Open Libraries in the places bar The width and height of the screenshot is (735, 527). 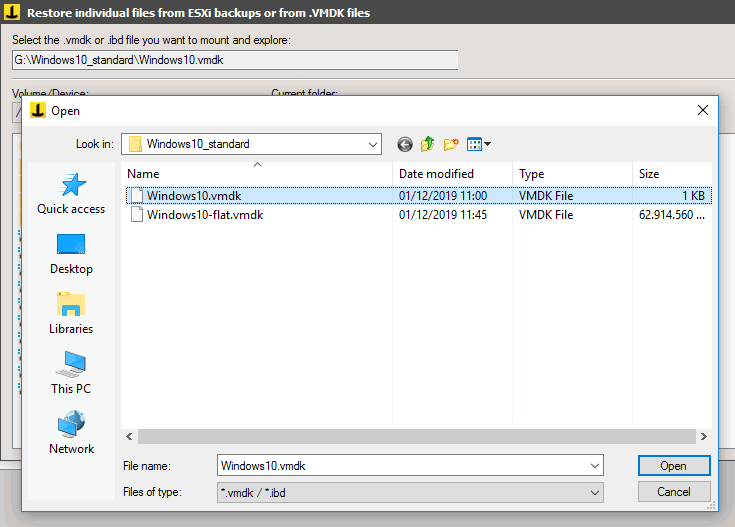[71, 313]
